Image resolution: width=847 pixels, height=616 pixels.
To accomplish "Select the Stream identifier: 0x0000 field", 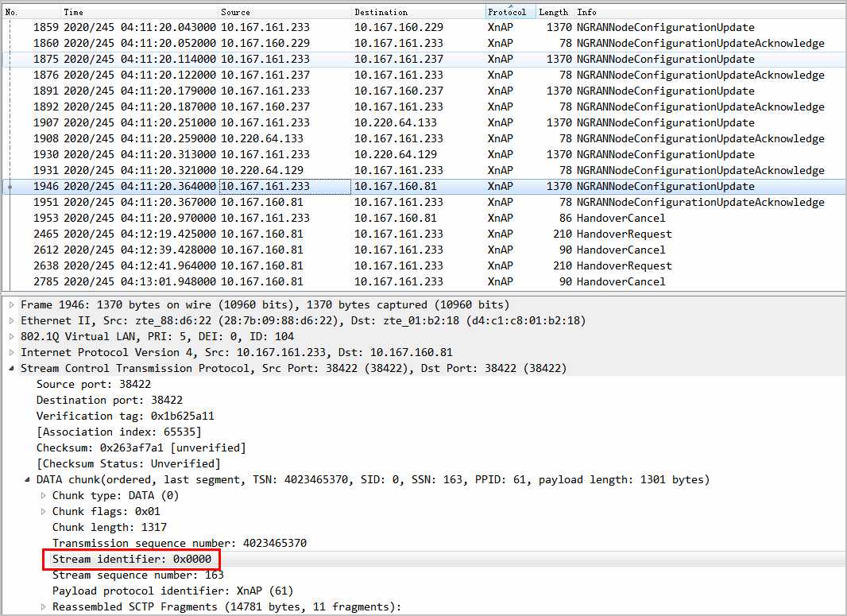I will click(132, 560).
